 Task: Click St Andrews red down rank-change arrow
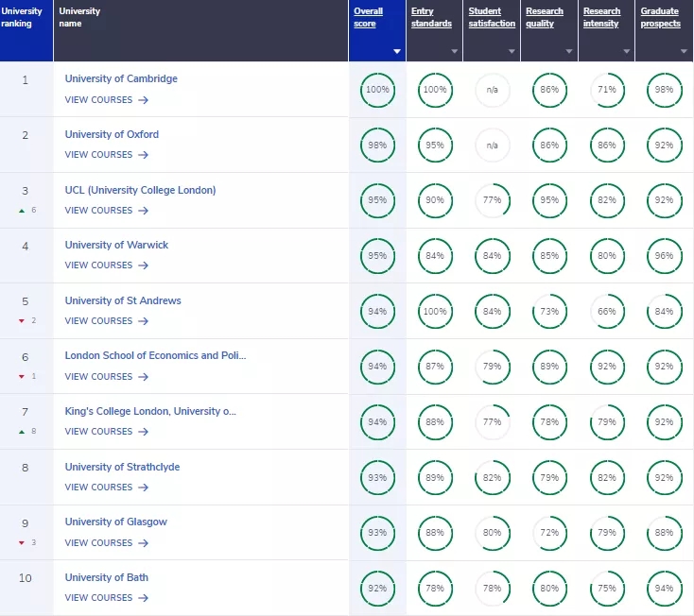(21, 321)
